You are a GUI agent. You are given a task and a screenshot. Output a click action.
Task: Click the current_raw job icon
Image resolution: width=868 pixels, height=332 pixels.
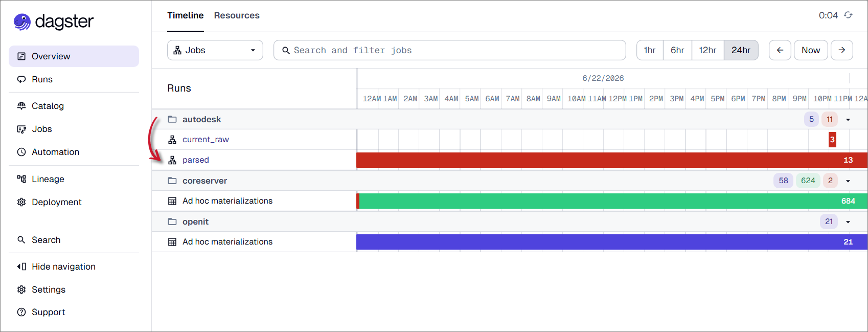pyautogui.click(x=172, y=140)
